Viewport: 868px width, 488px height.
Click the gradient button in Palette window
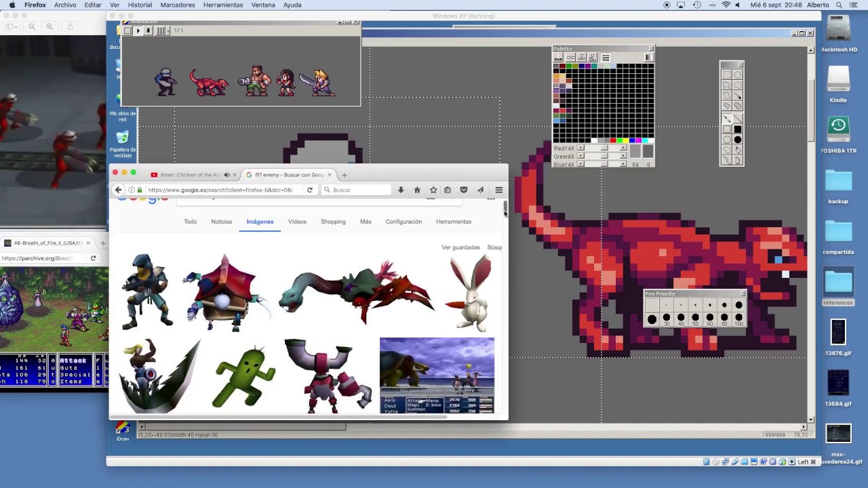(x=649, y=57)
